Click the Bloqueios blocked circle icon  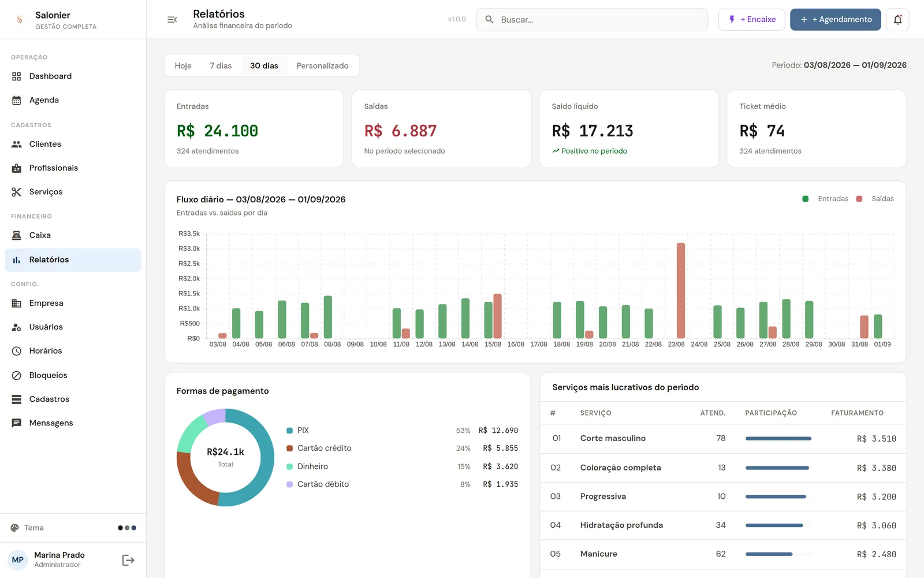(17, 375)
